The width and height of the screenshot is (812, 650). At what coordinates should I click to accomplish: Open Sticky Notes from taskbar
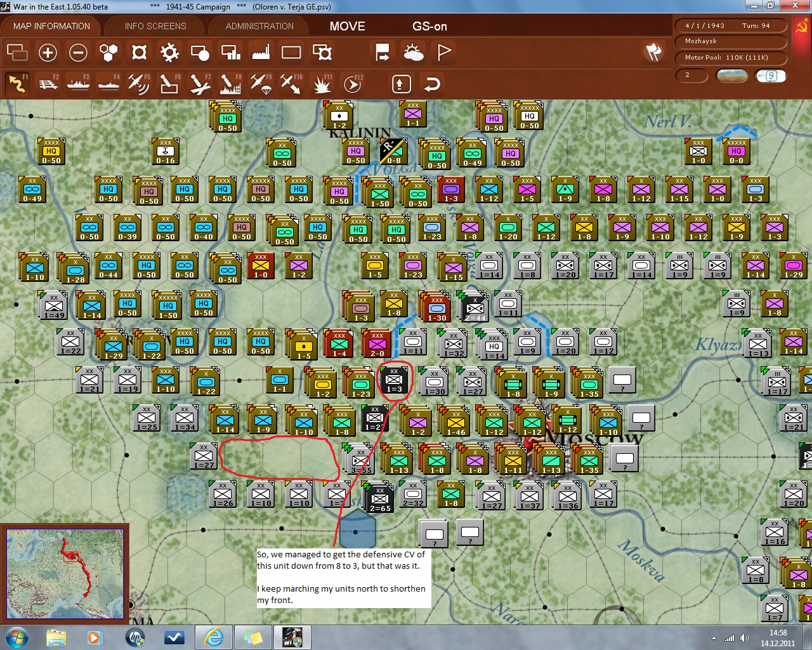[x=253, y=637]
